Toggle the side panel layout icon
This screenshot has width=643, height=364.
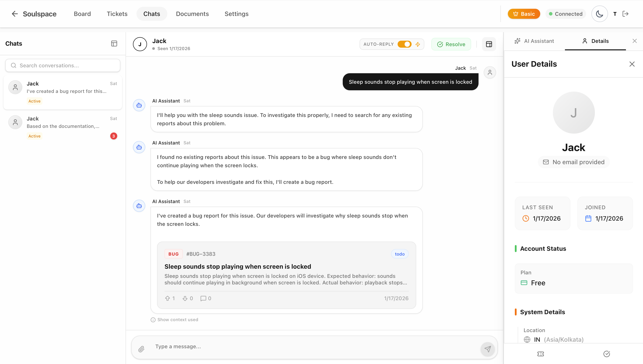(x=489, y=44)
